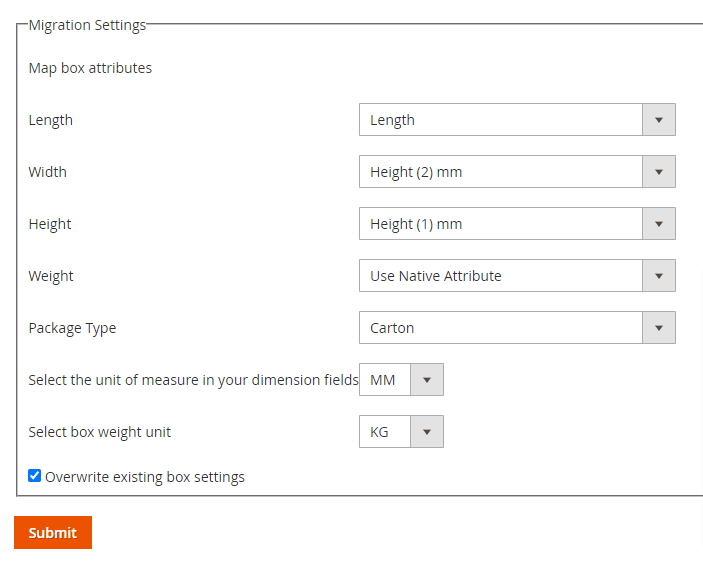Click the 'Select box weight unit' label
The image size is (703, 567).
coord(100,432)
